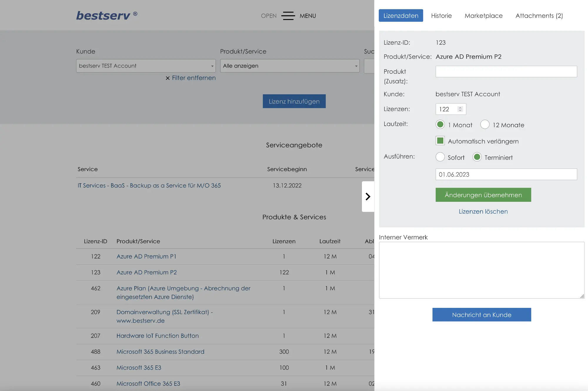
Task: Click the resize handle of Interner Vermerk
Action: (x=582, y=296)
